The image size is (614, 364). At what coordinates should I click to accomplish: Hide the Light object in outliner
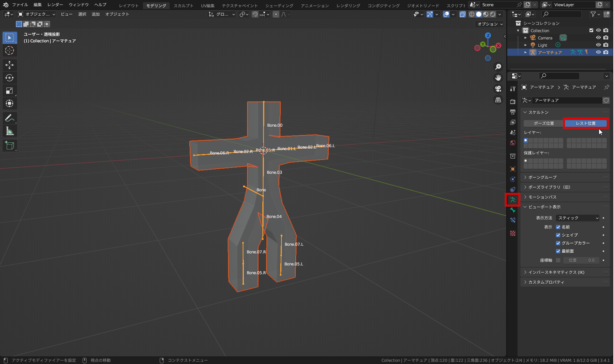click(x=598, y=45)
